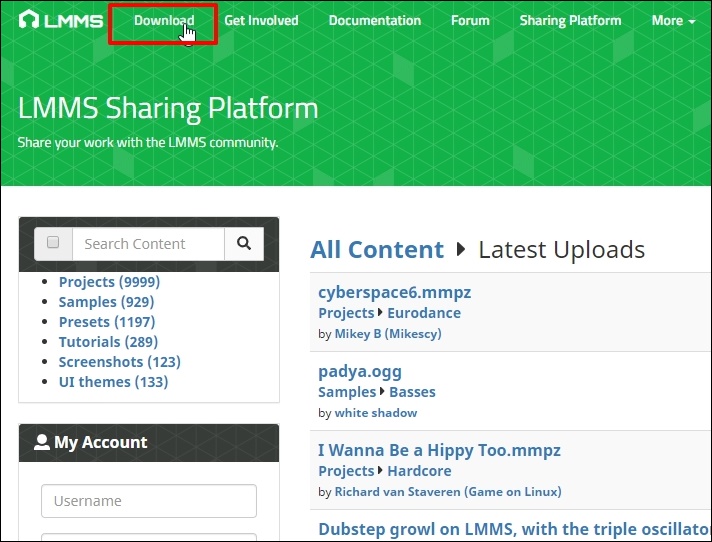Open cyberspace6.mmpz upload
This screenshot has height=542, width=712.
[x=395, y=292]
